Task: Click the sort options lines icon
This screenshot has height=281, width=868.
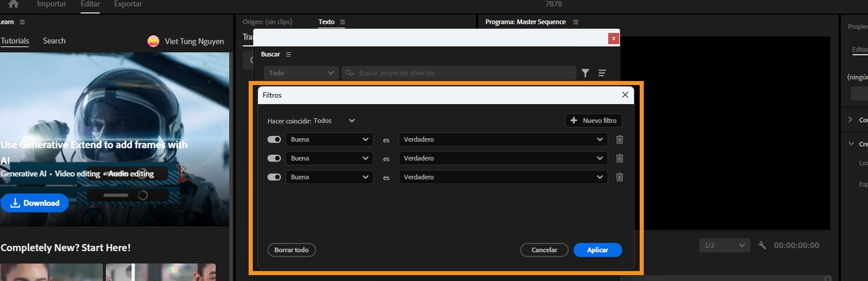Action: pos(602,73)
